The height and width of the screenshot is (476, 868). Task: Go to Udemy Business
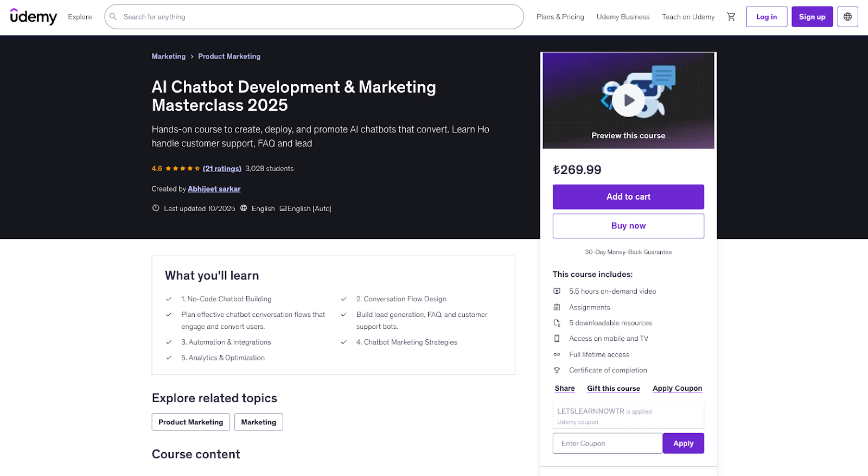pyautogui.click(x=623, y=17)
